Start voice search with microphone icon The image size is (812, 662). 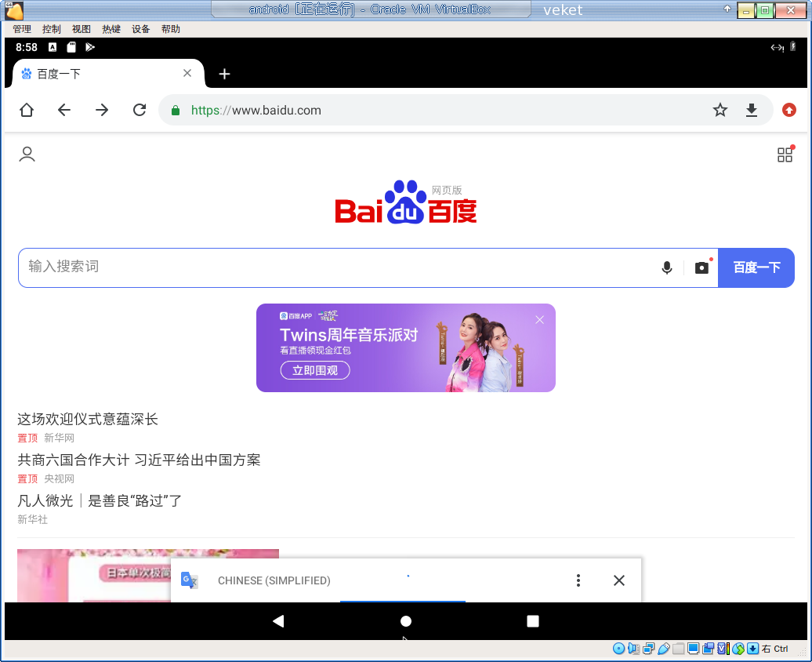point(667,267)
